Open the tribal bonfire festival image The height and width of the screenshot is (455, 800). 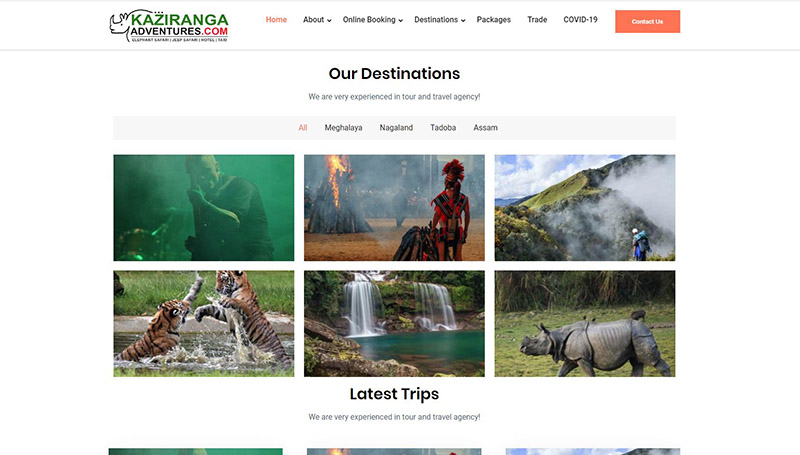[x=394, y=208]
